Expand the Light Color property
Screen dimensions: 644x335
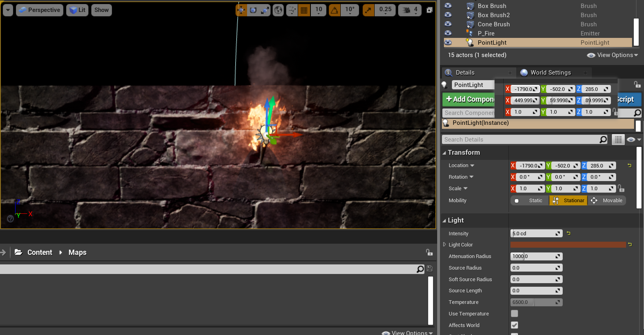444,244
